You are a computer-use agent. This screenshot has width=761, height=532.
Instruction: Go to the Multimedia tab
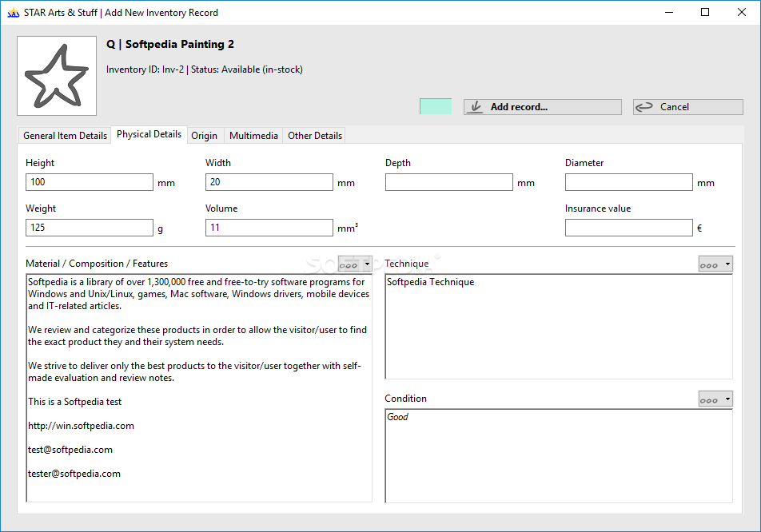253,136
